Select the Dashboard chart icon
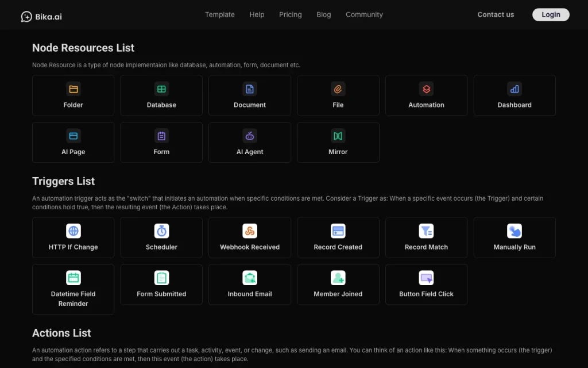588x368 pixels. [x=514, y=89]
